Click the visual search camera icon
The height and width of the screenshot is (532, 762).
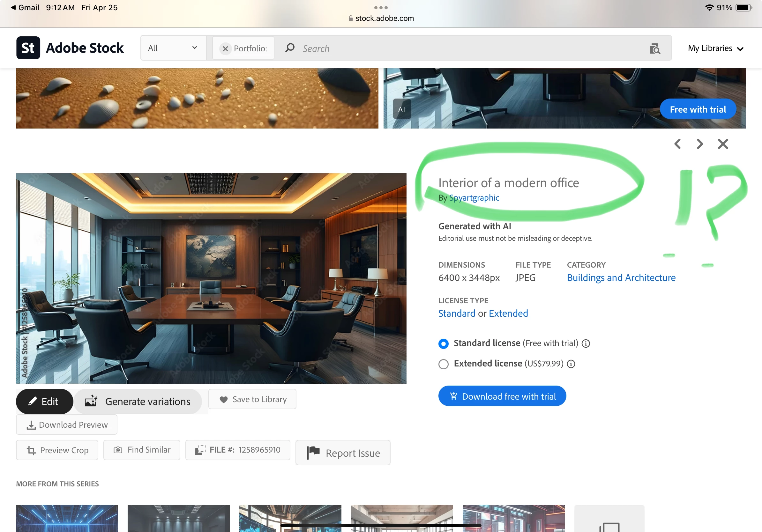(654, 49)
